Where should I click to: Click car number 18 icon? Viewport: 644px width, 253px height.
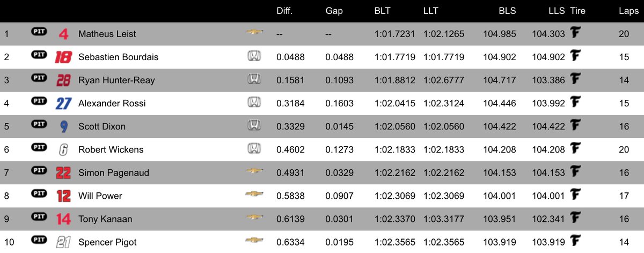point(63,57)
